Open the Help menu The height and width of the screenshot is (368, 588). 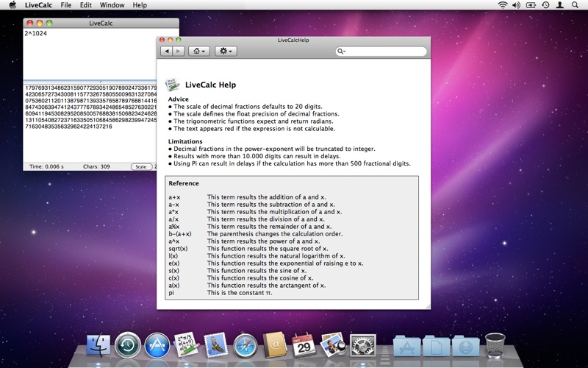pyautogui.click(x=140, y=5)
